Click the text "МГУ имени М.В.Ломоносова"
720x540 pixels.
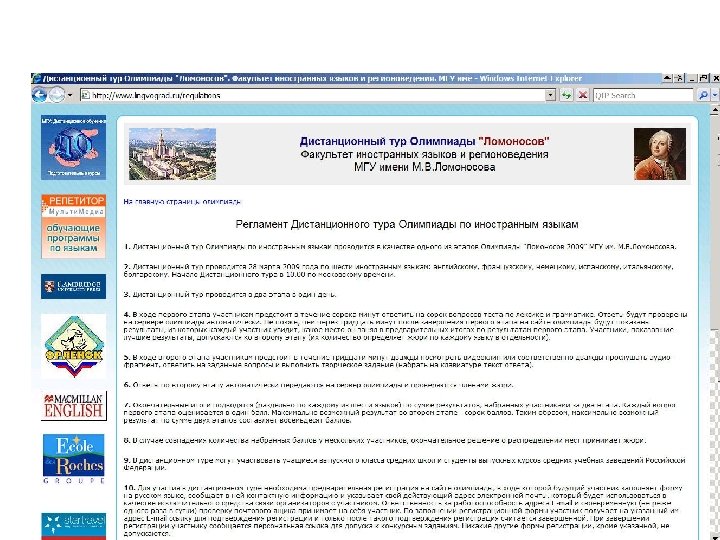424,167
